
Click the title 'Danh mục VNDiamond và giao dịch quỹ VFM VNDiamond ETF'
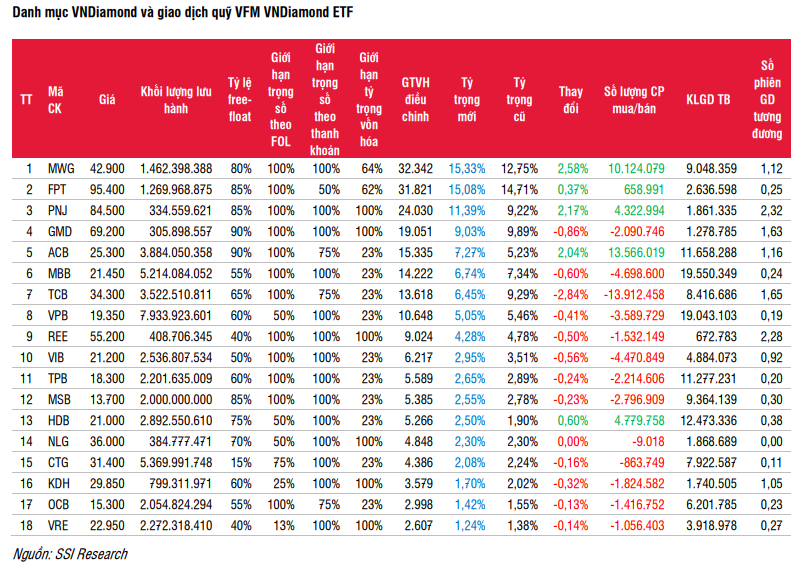coord(183,12)
